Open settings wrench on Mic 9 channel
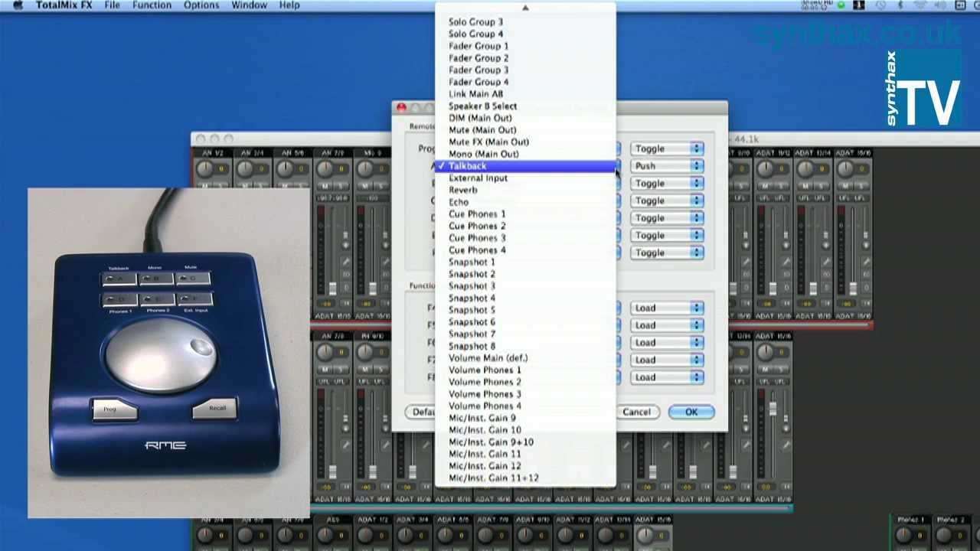Image resolution: width=980 pixels, height=551 pixels. tap(386, 262)
